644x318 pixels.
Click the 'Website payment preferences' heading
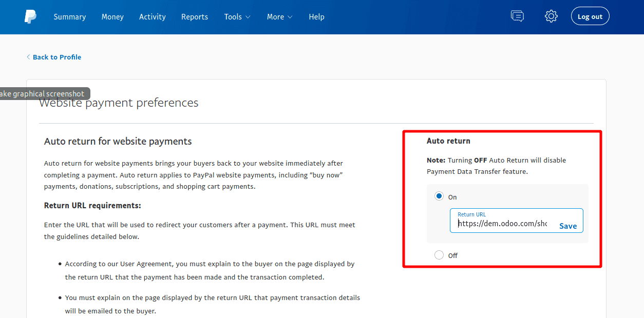click(x=119, y=103)
